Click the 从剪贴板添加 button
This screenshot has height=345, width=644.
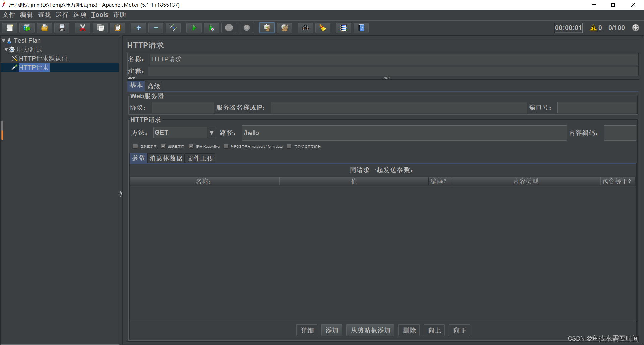371,330
